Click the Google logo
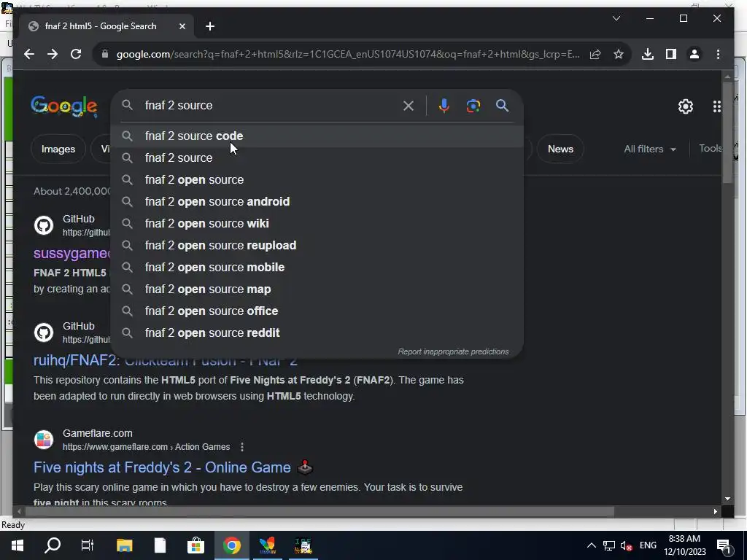This screenshot has width=747, height=560. tap(64, 106)
